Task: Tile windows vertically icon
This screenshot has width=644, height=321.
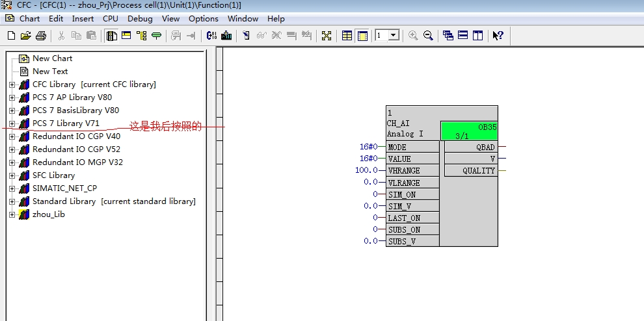Action: tap(477, 36)
